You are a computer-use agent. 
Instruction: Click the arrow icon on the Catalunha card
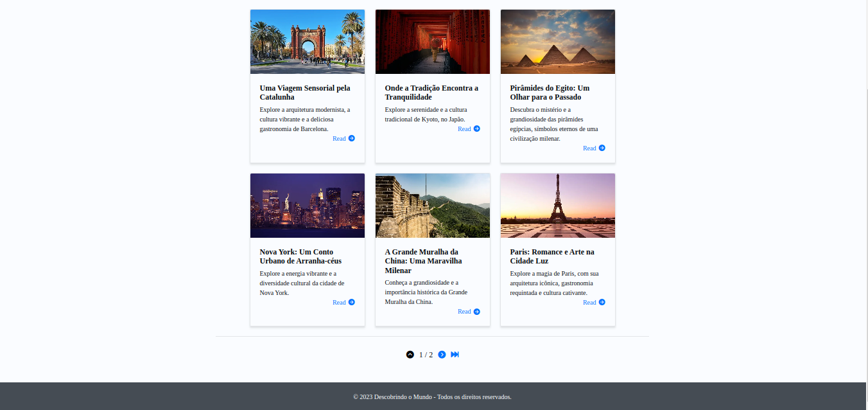(352, 139)
